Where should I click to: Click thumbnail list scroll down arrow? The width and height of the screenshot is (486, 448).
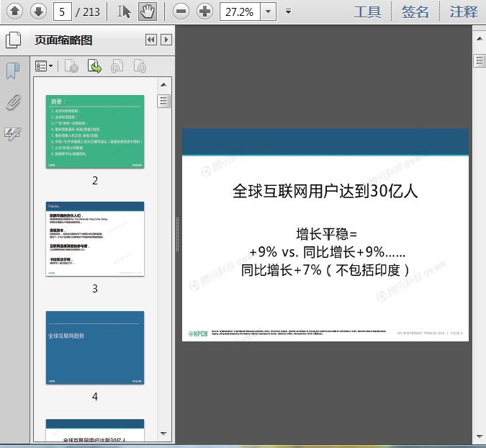pos(164,434)
